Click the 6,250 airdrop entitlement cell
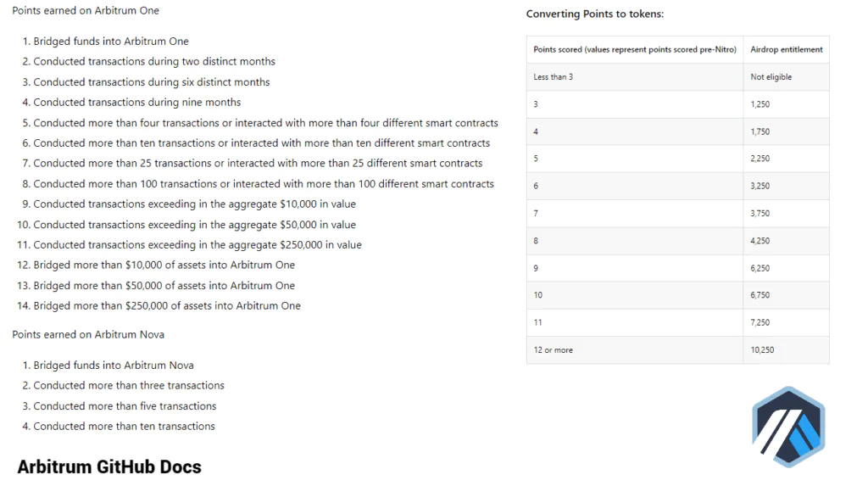The width and height of the screenshot is (868, 486). (760, 268)
